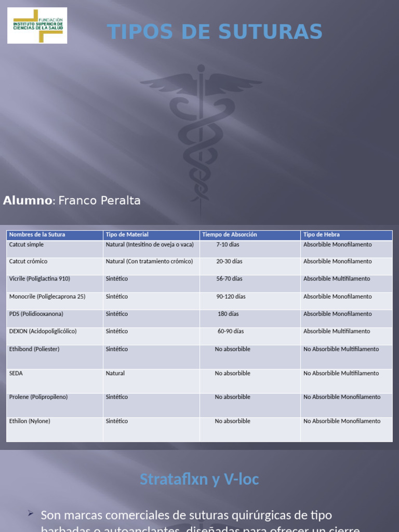Select the 'SEDA' table cell
The width and height of the screenshot is (399, 532).
pos(16,373)
